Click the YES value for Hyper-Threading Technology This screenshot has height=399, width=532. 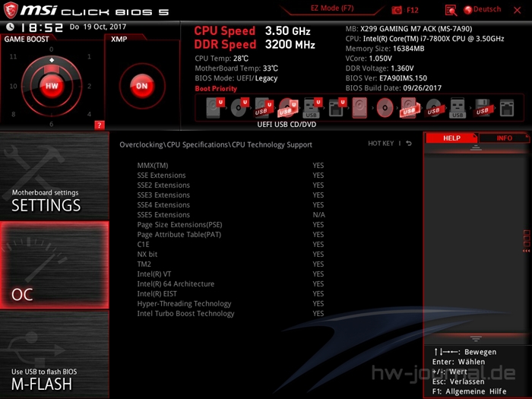(318, 304)
